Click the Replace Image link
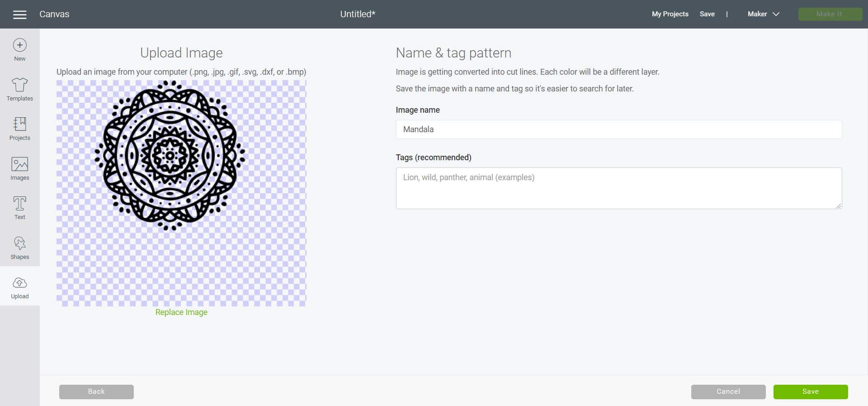The height and width of the screenshot is (406, 868). 181,312
